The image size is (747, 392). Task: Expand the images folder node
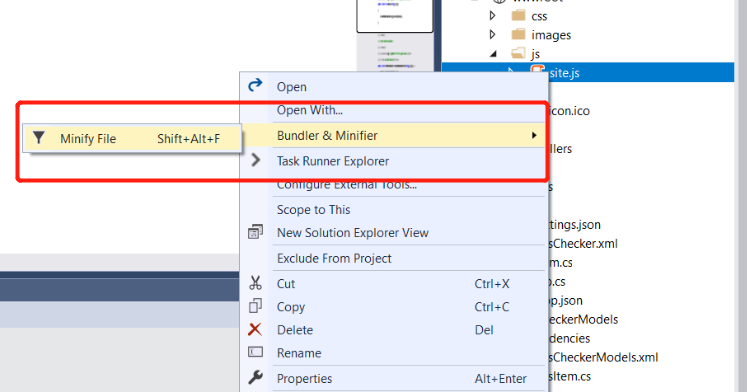click(x=493, y=35)
